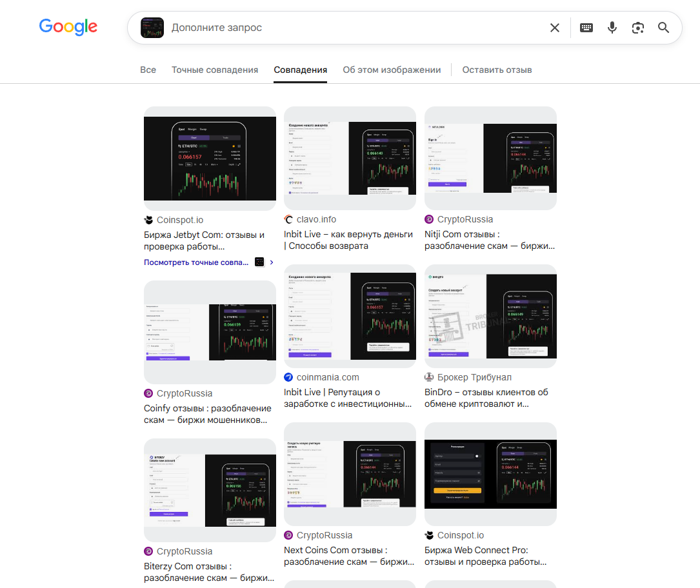The image size is (700, 588).
Task: Click 'Брокер Трибунал' source name
Action: (x=475, y=377)
